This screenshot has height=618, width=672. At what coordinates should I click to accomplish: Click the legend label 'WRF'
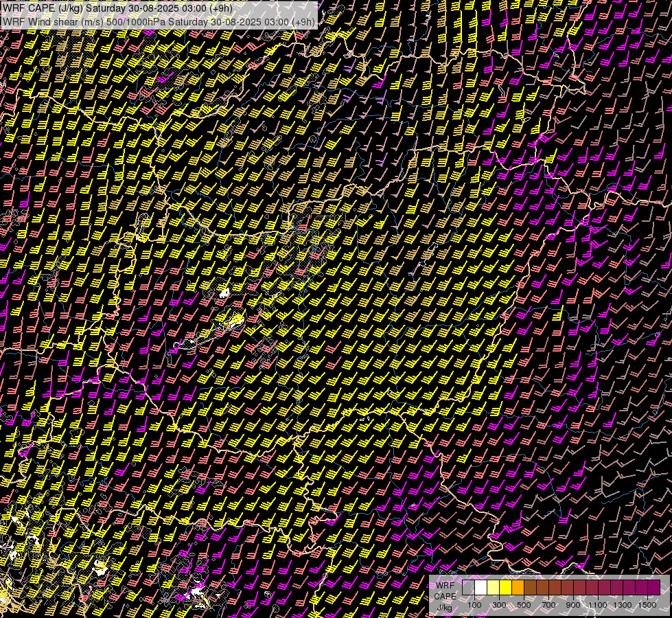click(445, 586)
